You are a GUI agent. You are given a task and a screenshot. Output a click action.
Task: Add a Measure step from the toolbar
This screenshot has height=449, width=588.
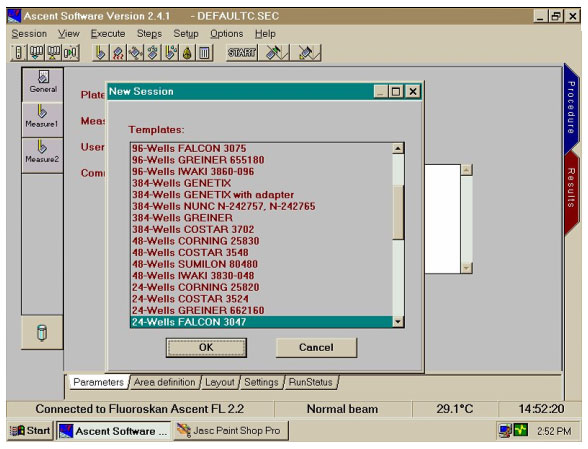coord(100,53)
